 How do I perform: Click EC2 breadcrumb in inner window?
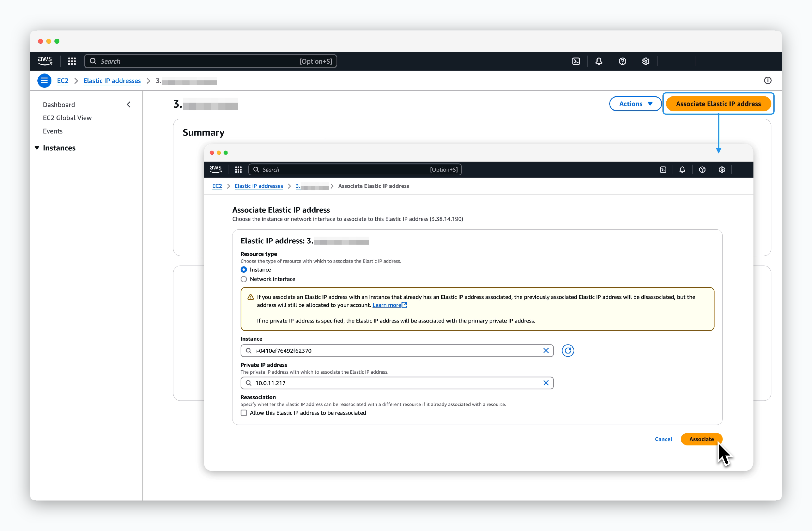click(x=217, y=186)
